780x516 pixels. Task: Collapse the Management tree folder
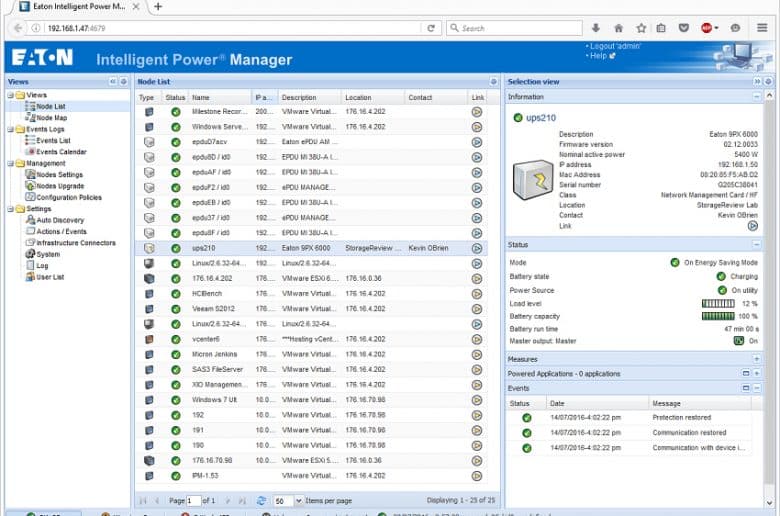pyautogui.click(x=10, y=163)
